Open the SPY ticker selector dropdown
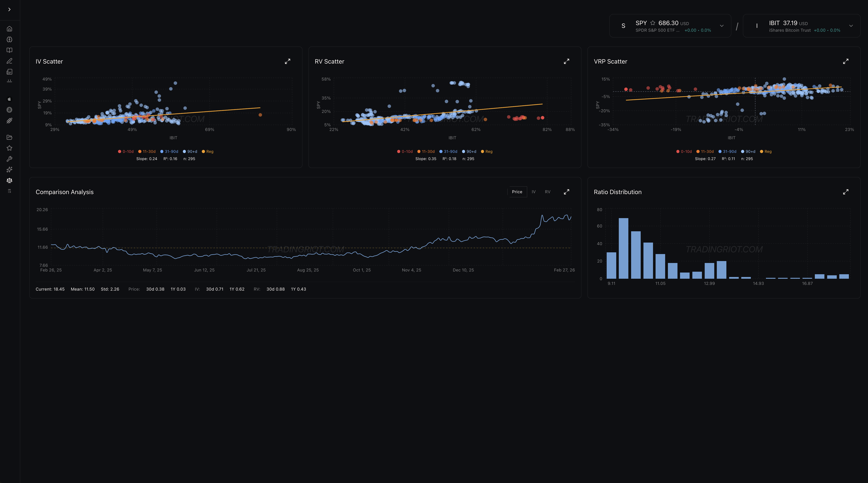 (x=721, y=26)
